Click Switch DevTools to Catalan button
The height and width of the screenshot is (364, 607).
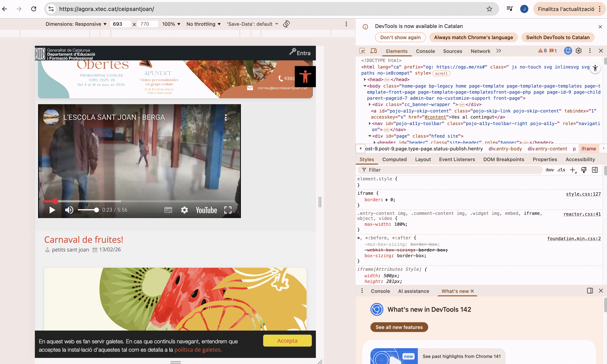(558, 37)
